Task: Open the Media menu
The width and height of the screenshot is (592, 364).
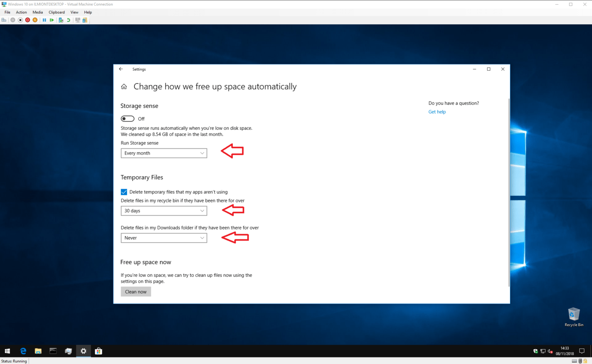Action: (x=37, y=12)
